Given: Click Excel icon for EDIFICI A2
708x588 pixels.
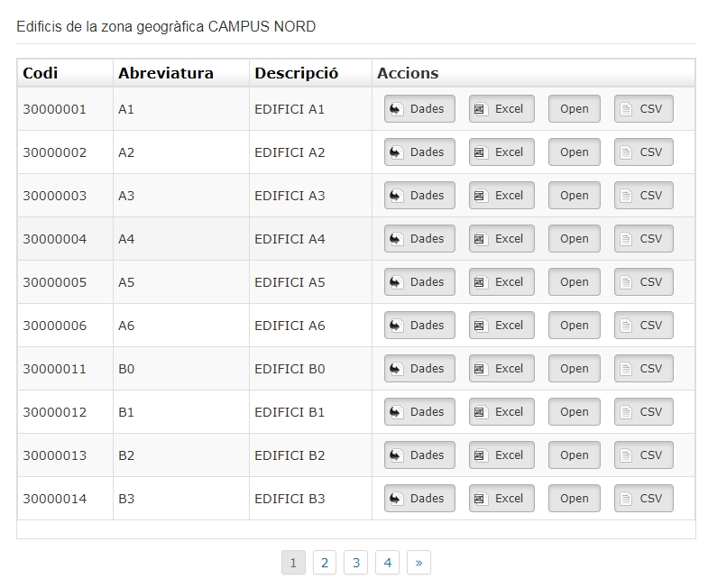Looking at the screenshot, I should tap(481, 152).
